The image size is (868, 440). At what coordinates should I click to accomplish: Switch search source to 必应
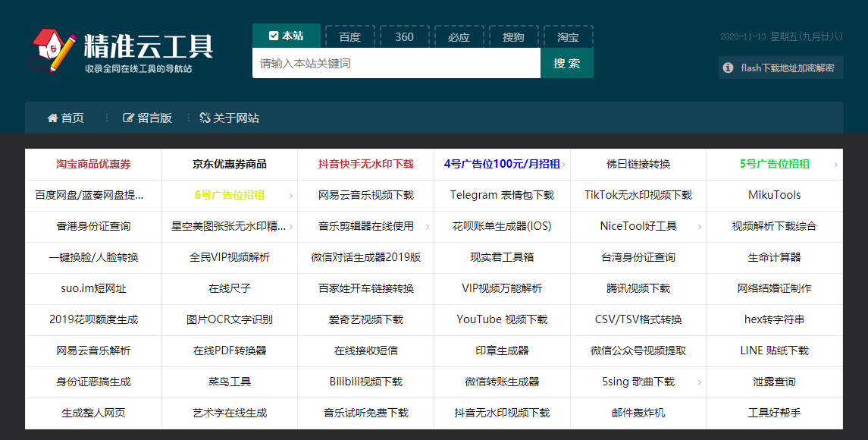459,36
